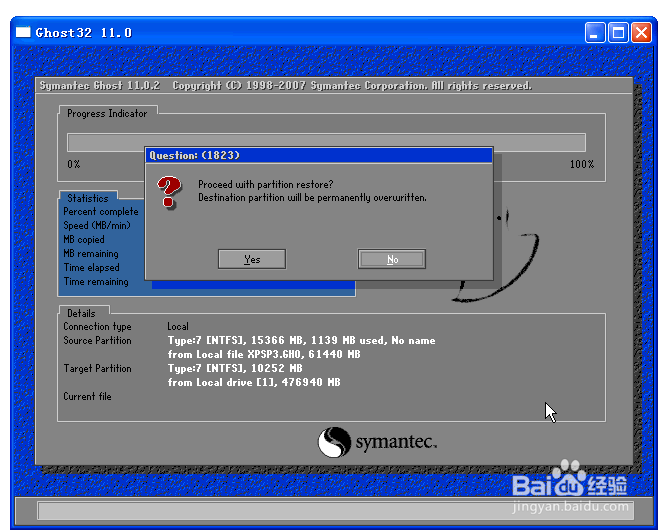Click the Symantec Ghost 11.0.2 copyright header
Viewport: 668px width, 530px height.
[x=285, y=86]
